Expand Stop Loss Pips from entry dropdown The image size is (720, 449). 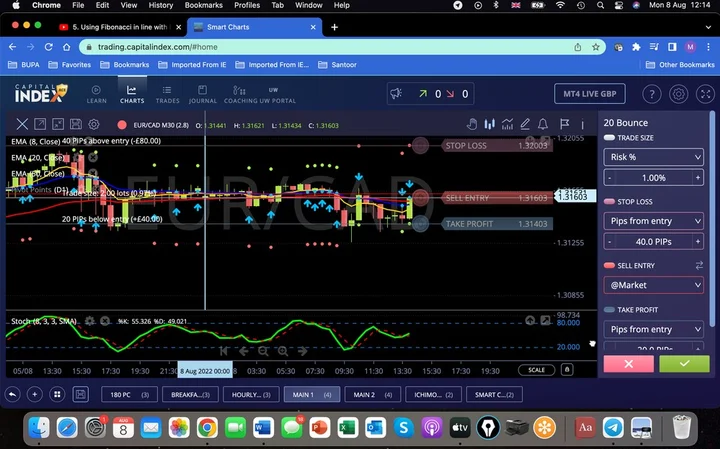tap(654, 221)
